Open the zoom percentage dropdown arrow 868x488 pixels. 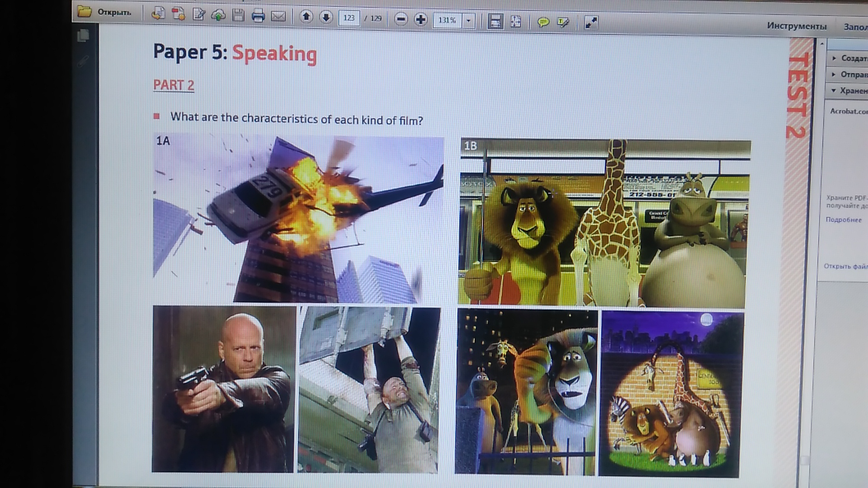(468, 20)
